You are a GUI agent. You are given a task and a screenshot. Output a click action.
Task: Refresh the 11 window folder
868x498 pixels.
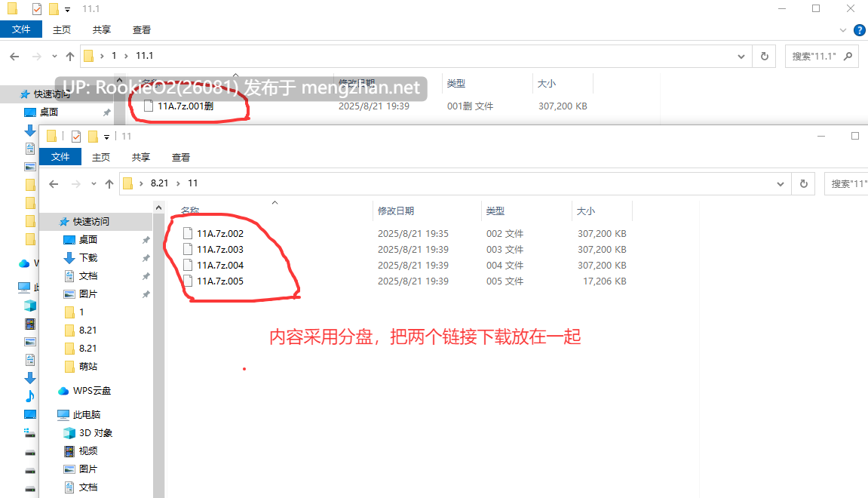click(x=804, y=184)
